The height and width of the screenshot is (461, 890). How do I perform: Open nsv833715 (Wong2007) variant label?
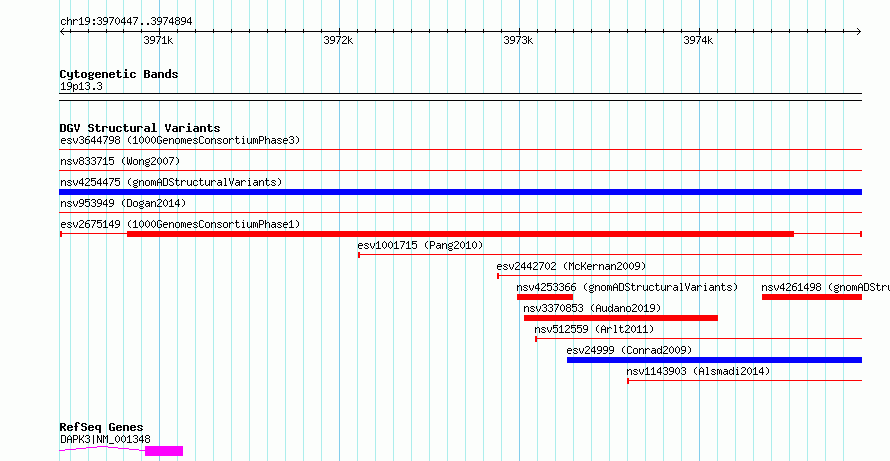tap(120, 161)
